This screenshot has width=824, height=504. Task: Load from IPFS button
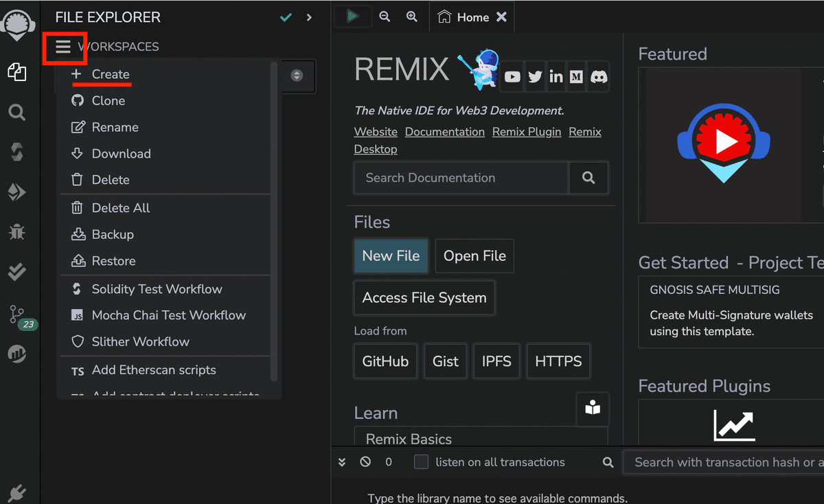coord(496,362)
